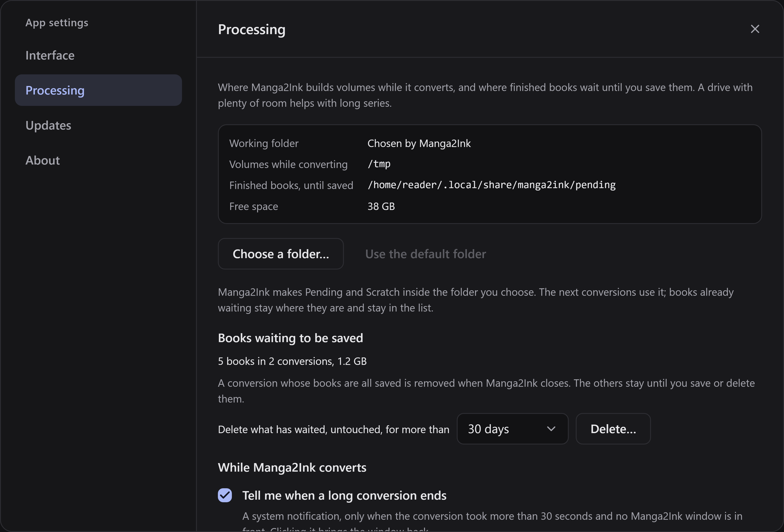This screenshot has width=784, height=532.
Task: Open the Interface settings section
Action: pyautogui.click(x=98, y=55)
